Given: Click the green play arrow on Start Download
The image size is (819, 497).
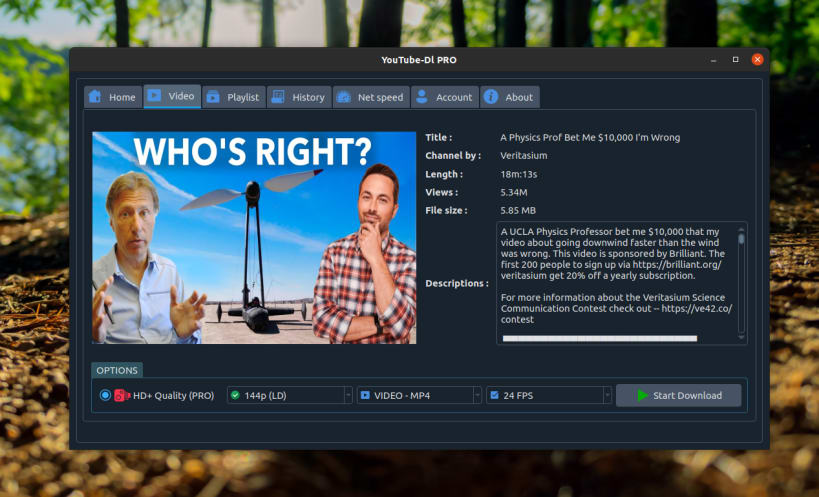Looking at the screenshot, I should coord(642,395).
